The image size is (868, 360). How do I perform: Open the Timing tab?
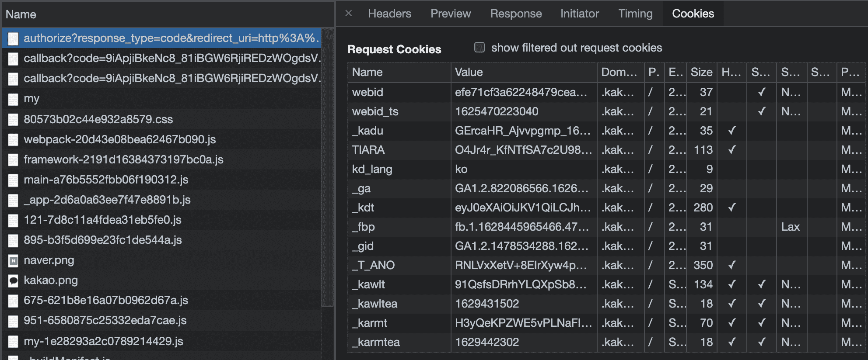[635, 14]
